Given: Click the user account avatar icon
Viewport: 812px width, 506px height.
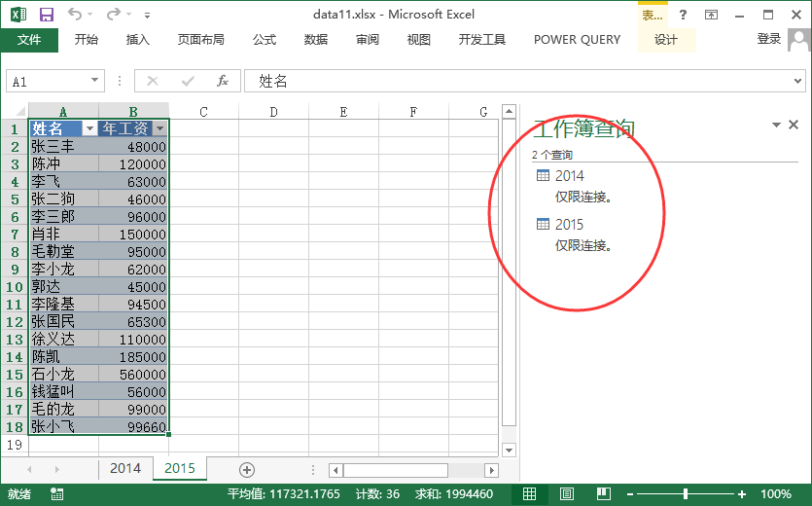Looking at the screenshot, I should pos(799,39).
